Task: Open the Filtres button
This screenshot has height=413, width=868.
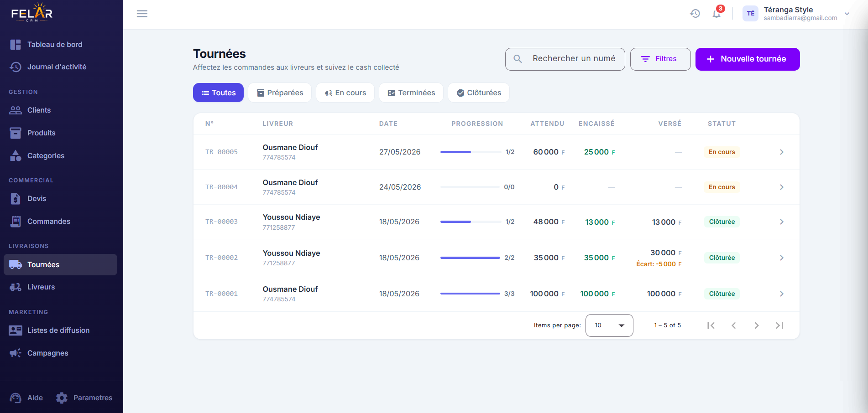Action: point(660,59)
